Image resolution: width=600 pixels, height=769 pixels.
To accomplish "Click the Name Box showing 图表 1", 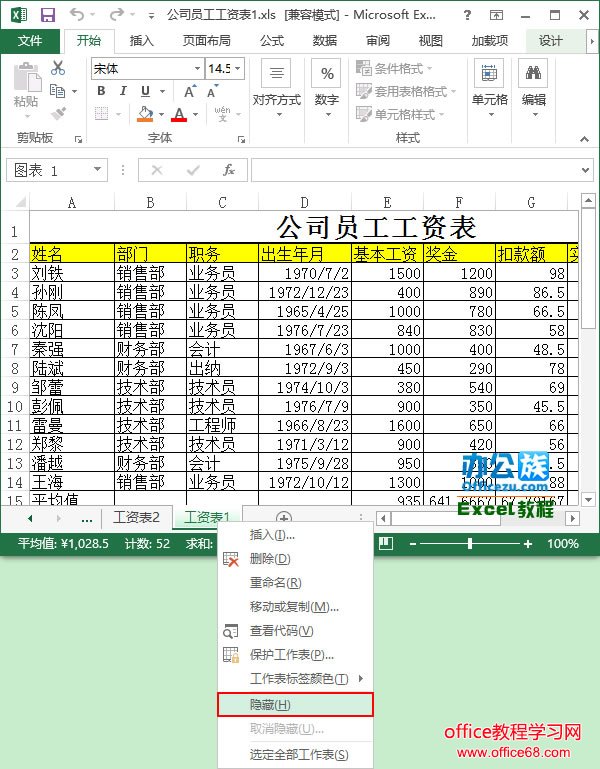I will 56,170.
